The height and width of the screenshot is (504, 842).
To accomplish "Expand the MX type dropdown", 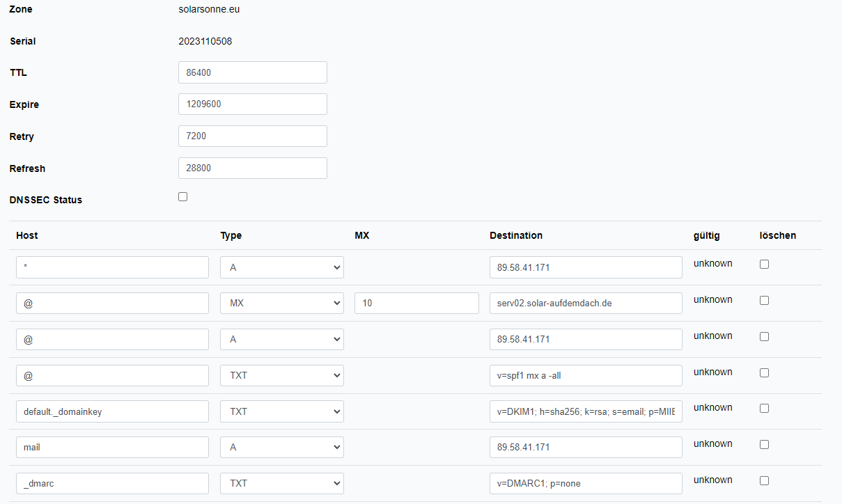I will coord(281,304).
